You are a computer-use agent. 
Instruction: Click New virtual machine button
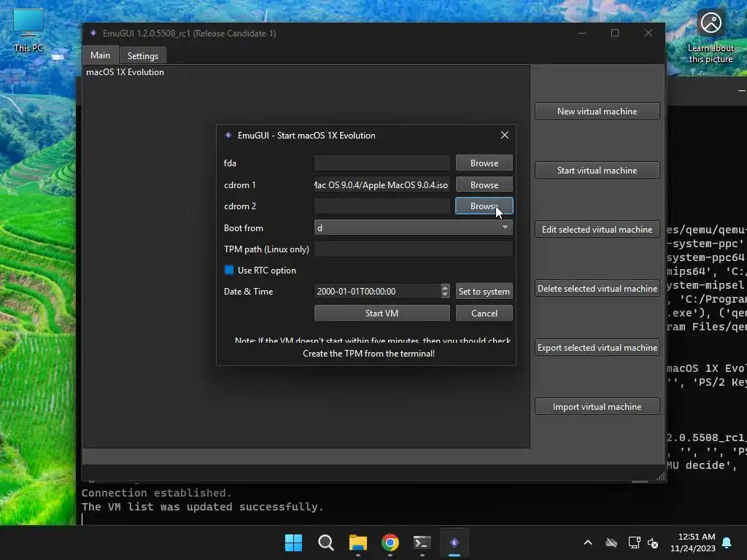point(597,111)
